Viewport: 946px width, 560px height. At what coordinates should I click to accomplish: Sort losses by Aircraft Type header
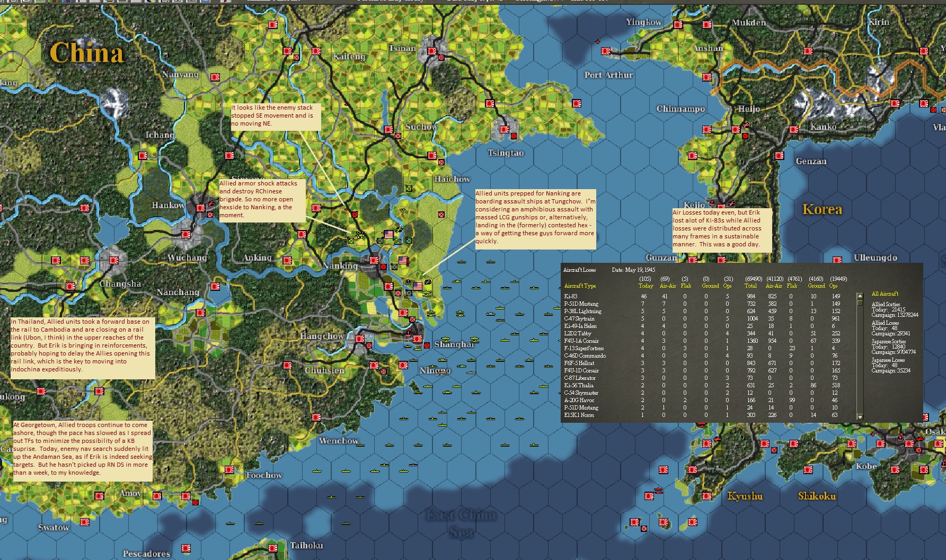[580, 286]
